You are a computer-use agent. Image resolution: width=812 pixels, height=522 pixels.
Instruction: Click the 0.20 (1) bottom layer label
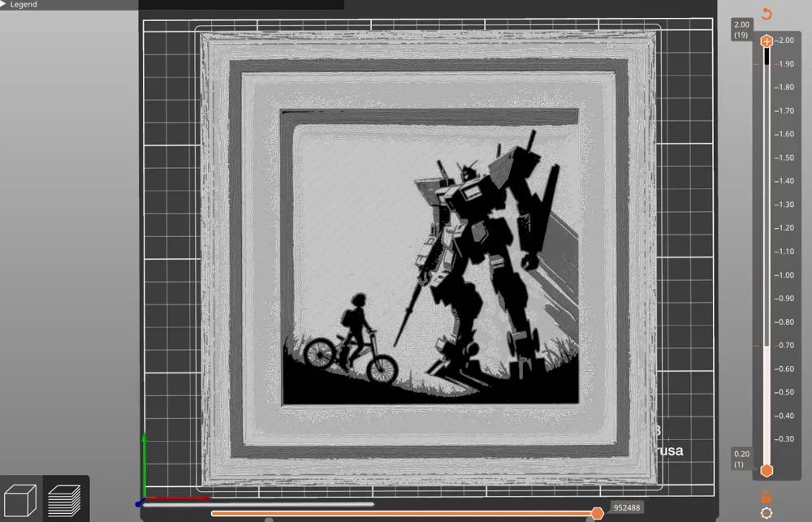pos(741,459)
